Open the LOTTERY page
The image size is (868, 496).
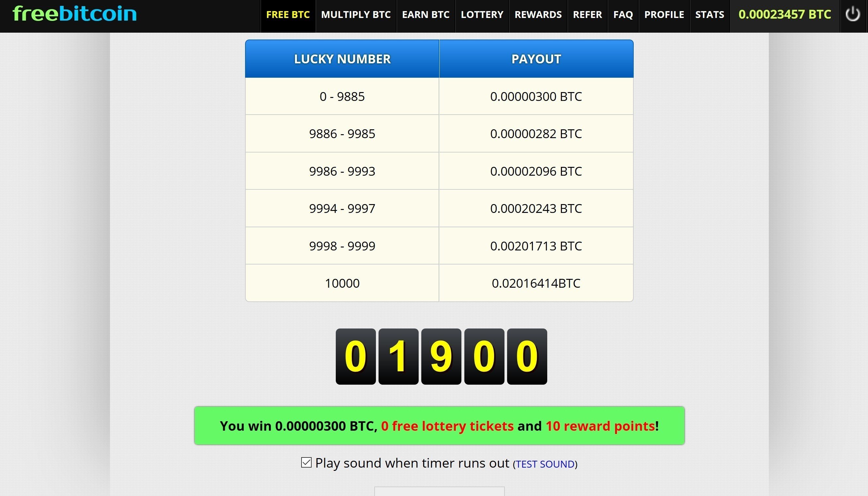coord(482,14)
